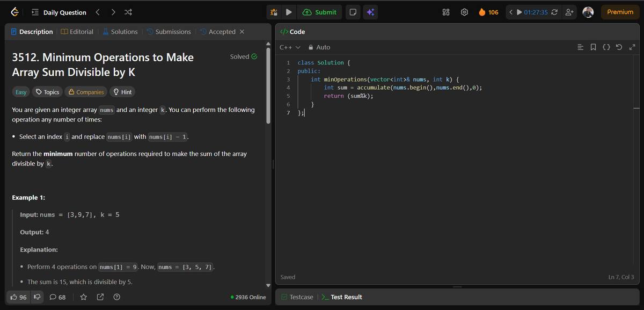
Task: Open the feedback help question-mark icon
Action: tap(116, 297)
